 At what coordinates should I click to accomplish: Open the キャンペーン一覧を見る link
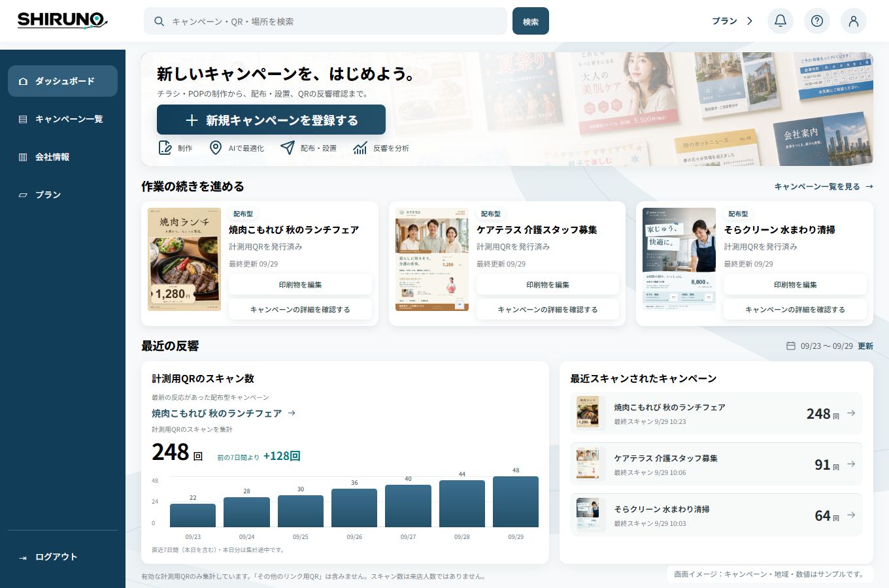824,186
